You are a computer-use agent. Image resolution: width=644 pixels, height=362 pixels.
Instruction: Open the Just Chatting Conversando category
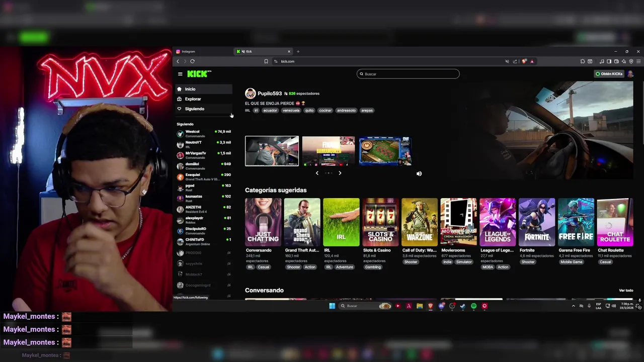pos(263,222)
